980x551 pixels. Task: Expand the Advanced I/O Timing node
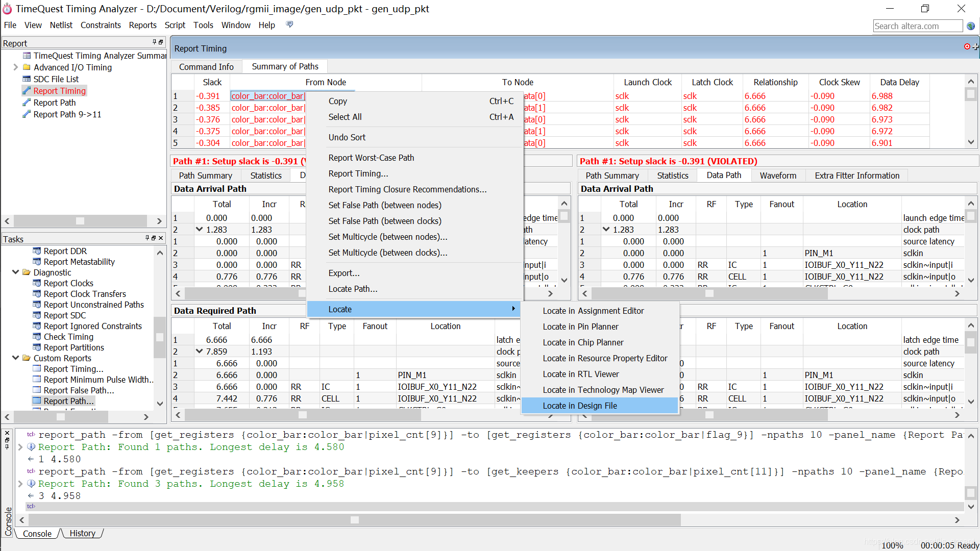point(15,67)
